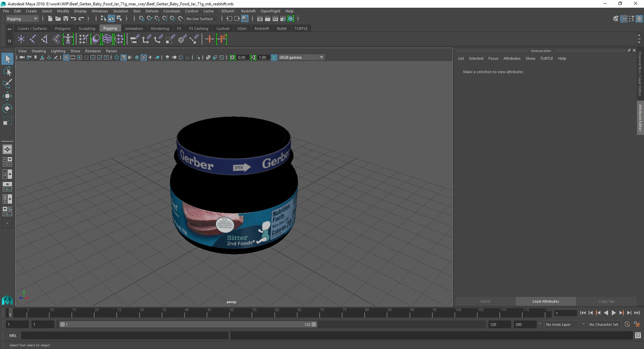Toggle view transform ON button
This screenshot has width=644, height=349.
(274, 57)
